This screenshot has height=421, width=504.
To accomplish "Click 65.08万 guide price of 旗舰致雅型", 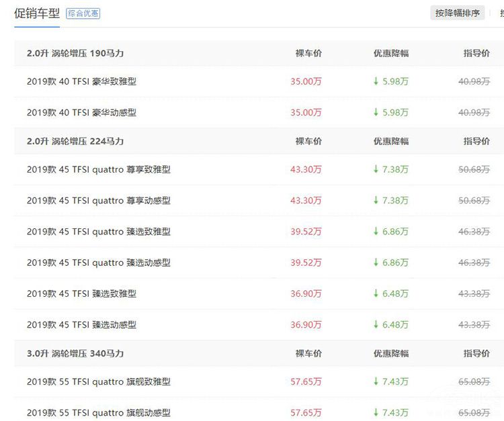I will (474, 382).
